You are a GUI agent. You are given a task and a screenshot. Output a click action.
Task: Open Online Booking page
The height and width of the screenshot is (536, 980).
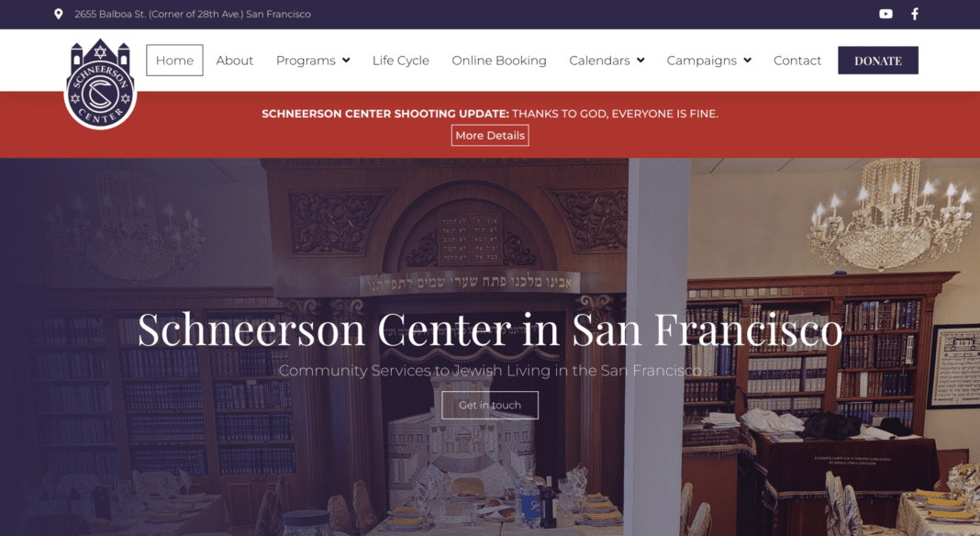pos(499,61)
